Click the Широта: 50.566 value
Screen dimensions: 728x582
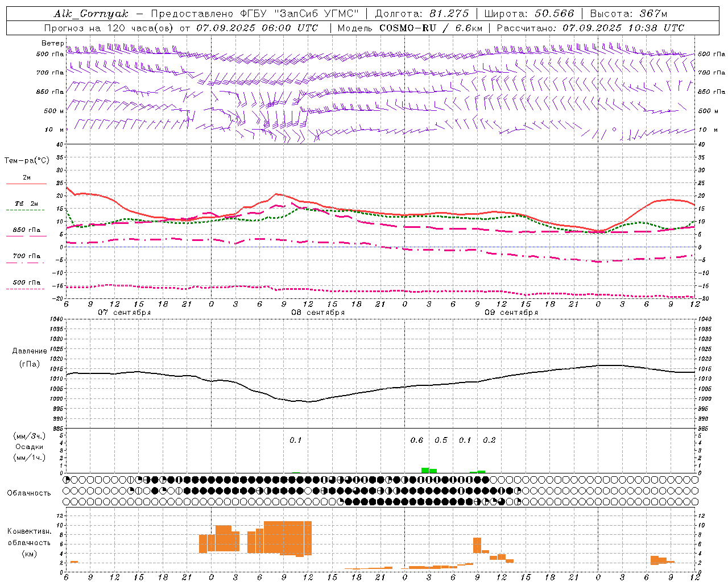click(529, 14)
